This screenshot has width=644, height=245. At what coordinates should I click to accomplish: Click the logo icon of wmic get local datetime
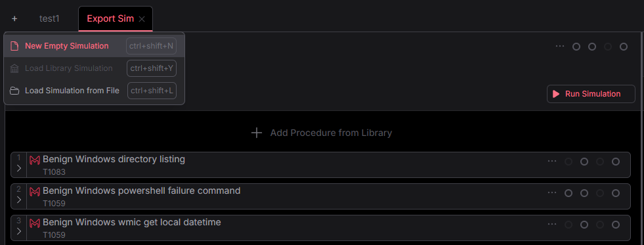(35, 223)
